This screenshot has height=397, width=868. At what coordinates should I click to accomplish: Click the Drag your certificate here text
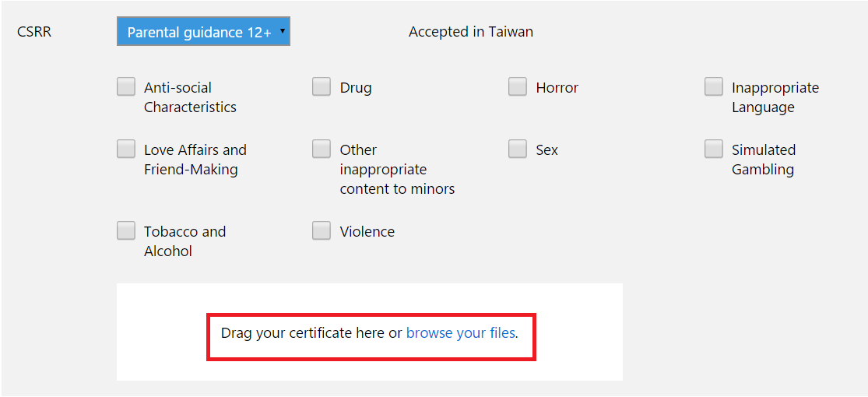(302, 333)
